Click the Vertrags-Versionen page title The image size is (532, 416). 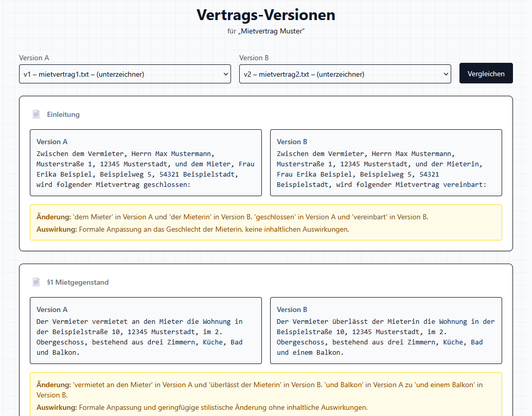[266, 15]
